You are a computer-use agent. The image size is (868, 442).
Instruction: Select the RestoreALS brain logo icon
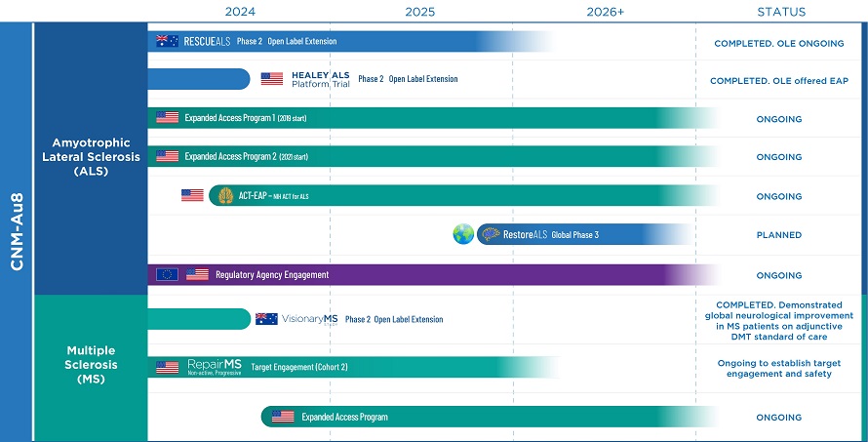click(491, 234)
